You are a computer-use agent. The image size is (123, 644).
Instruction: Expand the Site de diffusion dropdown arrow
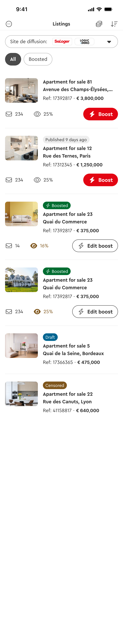pos(109,42)
